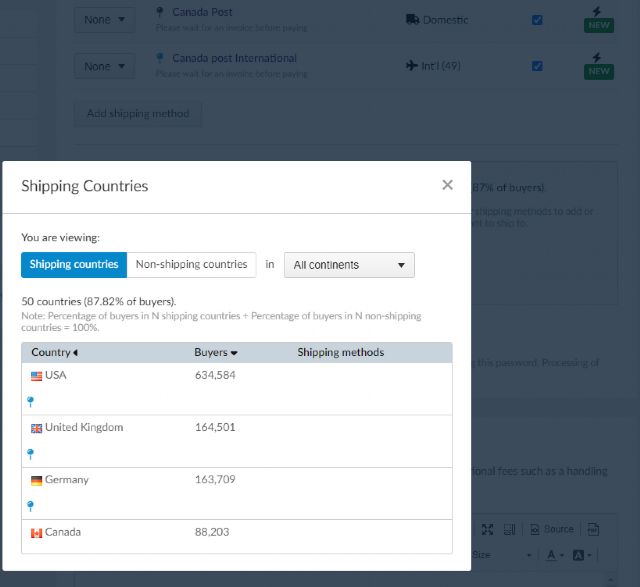Click the pin icon under USA

click(31, 401)
